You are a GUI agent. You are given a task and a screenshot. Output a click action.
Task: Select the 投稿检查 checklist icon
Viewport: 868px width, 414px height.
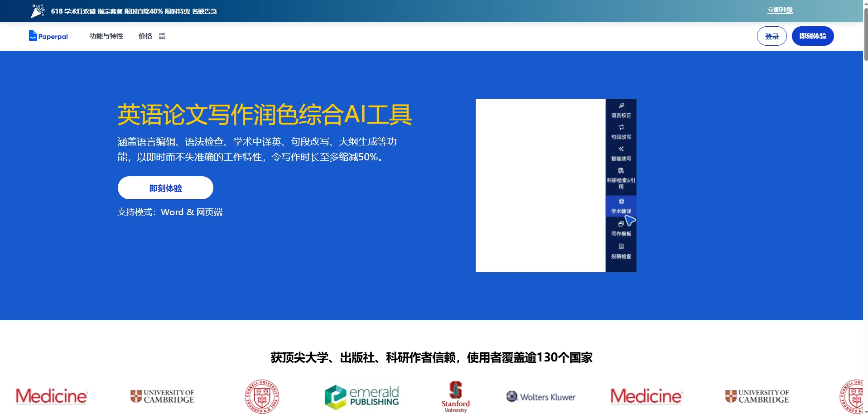pos(621,246)
